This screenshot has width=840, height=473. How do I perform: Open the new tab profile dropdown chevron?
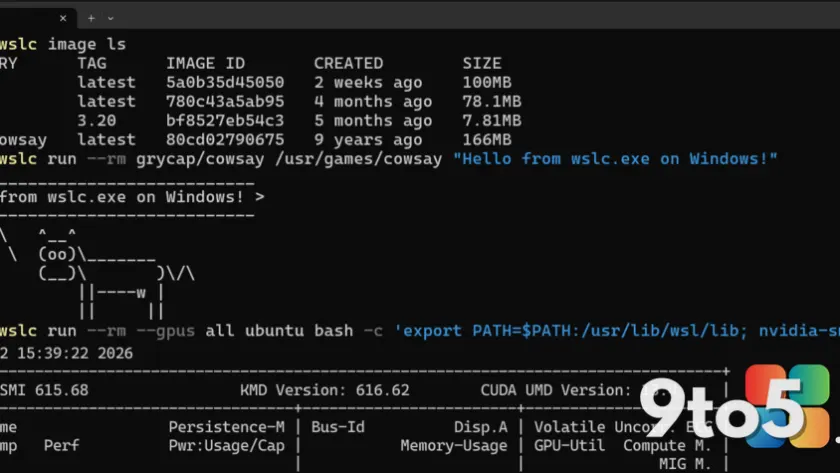(x=110, y=18)
